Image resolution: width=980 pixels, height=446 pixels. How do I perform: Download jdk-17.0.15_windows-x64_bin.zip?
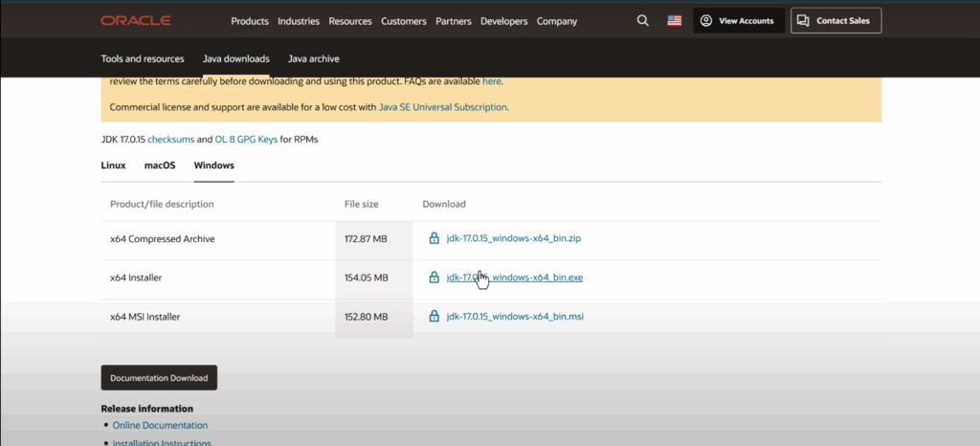tap(513, 238)
